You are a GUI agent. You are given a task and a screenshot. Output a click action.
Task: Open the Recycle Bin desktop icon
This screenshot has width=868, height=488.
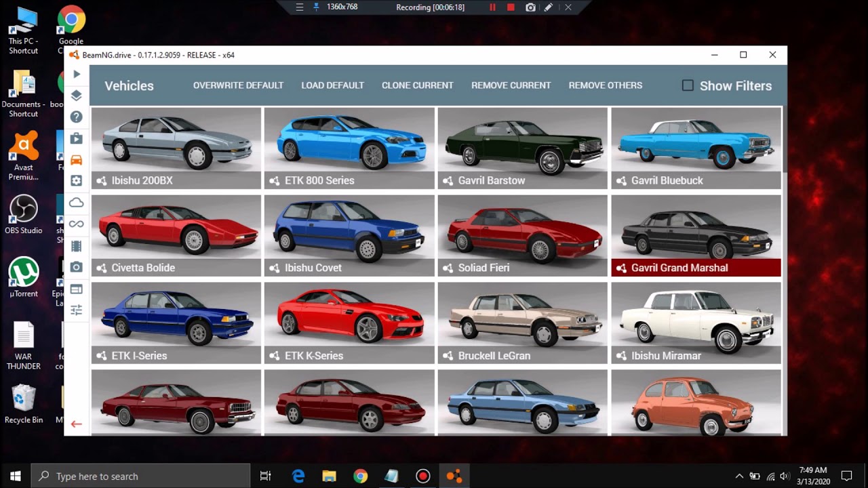coord(23,404)
